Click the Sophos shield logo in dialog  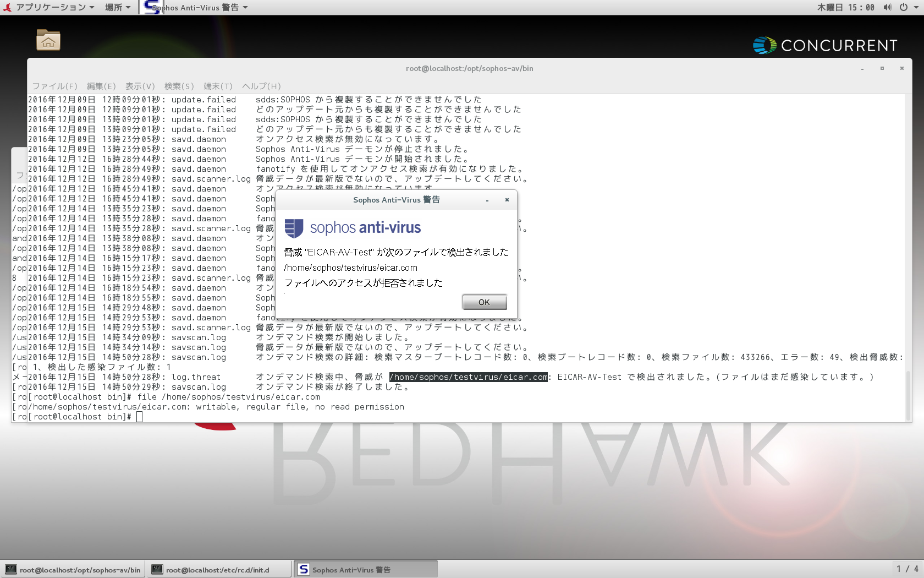pyautogui.click(x=294, y=228)
